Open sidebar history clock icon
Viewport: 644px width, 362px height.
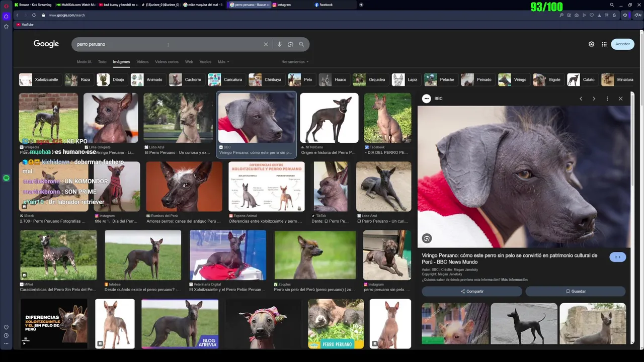[x=6, y=335]
